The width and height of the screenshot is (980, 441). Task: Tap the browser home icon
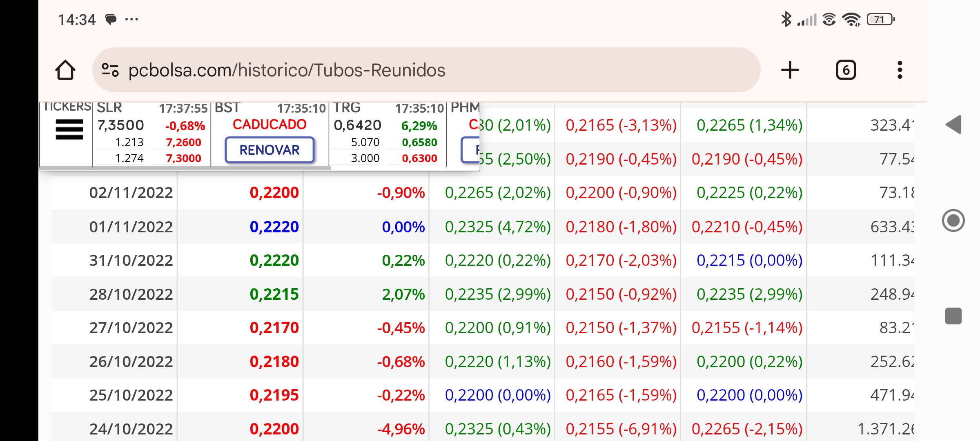coord(65,70)
